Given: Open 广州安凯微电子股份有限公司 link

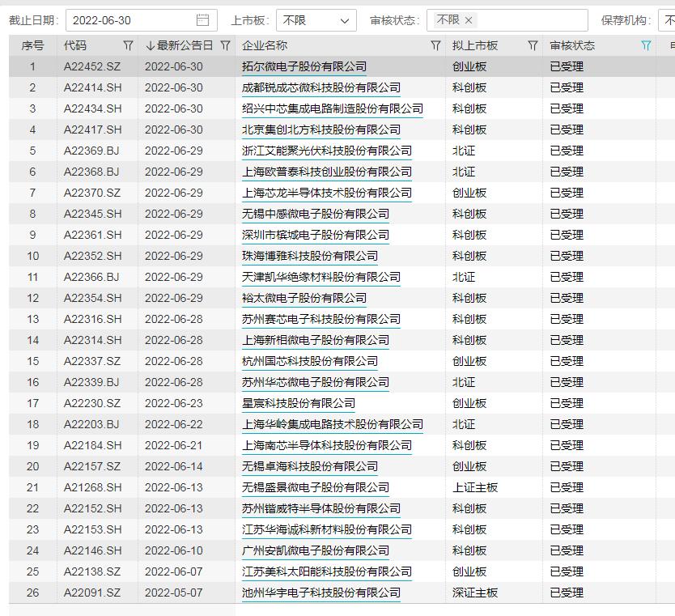Looking at the screenshot, I should (x=316, y=551).
